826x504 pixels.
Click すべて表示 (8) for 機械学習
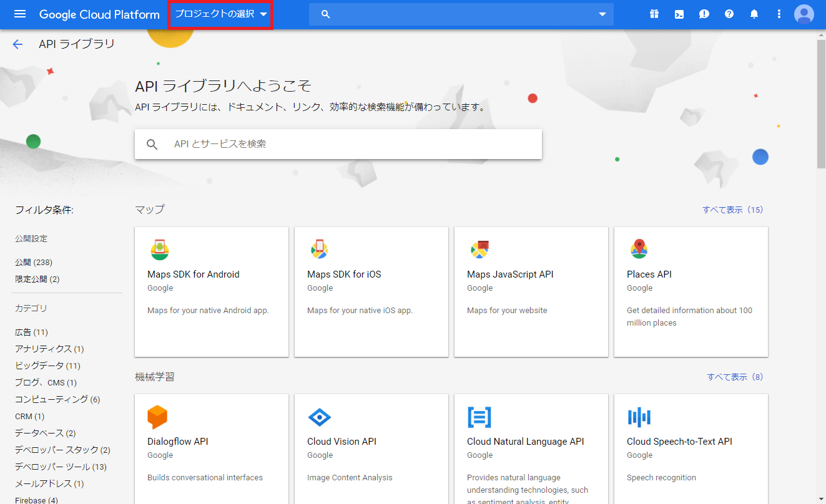735,377
